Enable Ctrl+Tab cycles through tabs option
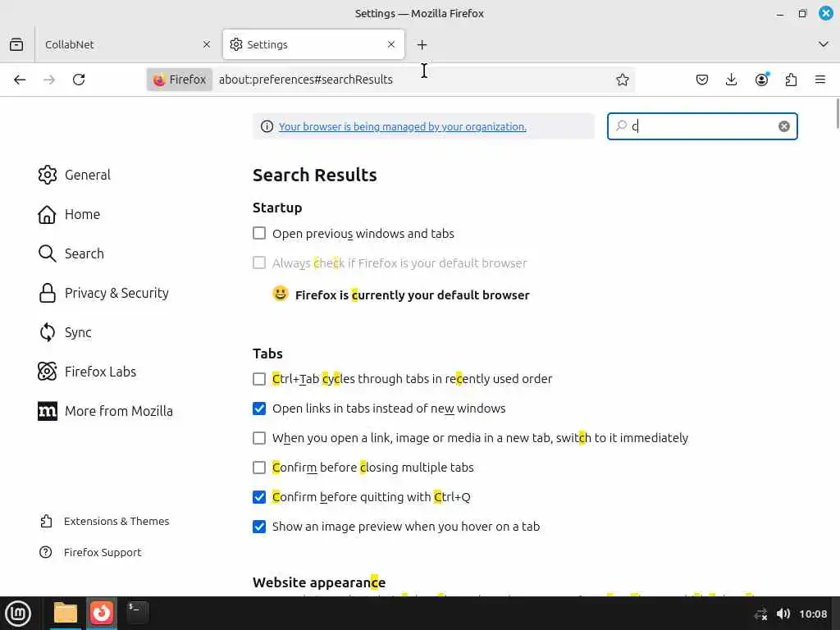 259,379
